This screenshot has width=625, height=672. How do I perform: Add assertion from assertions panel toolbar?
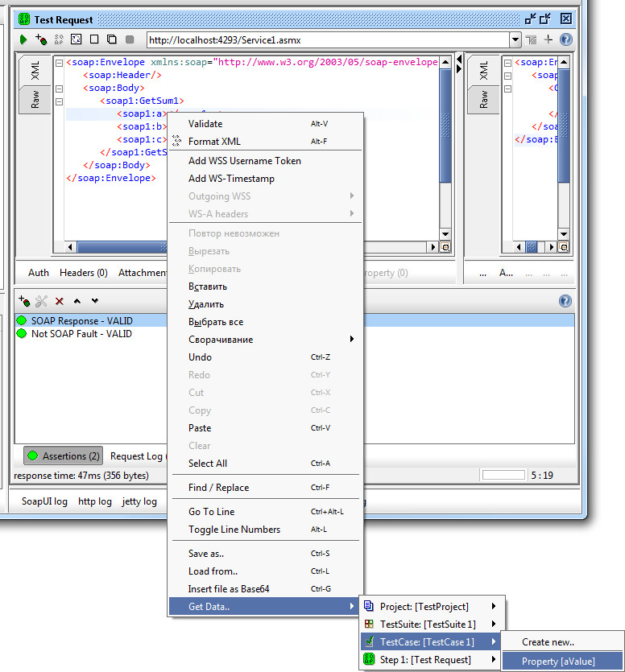tap(24, 301)
